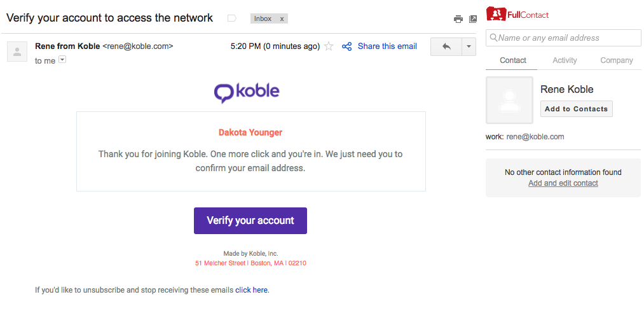Switch to the Company tab
The width and height of the screenshot is (644, 320).
617,60
